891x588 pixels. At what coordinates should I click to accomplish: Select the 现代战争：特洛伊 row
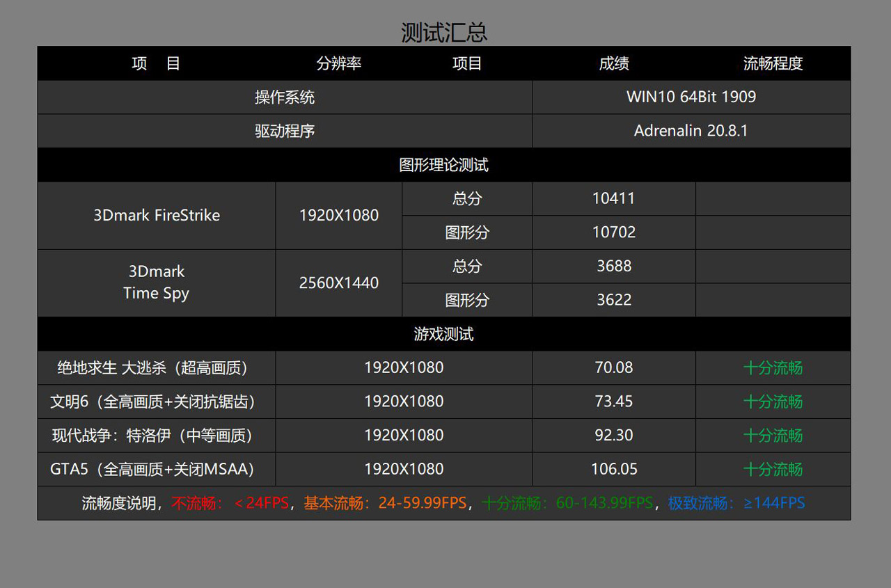pyautogui.click(x=156, y=435)
